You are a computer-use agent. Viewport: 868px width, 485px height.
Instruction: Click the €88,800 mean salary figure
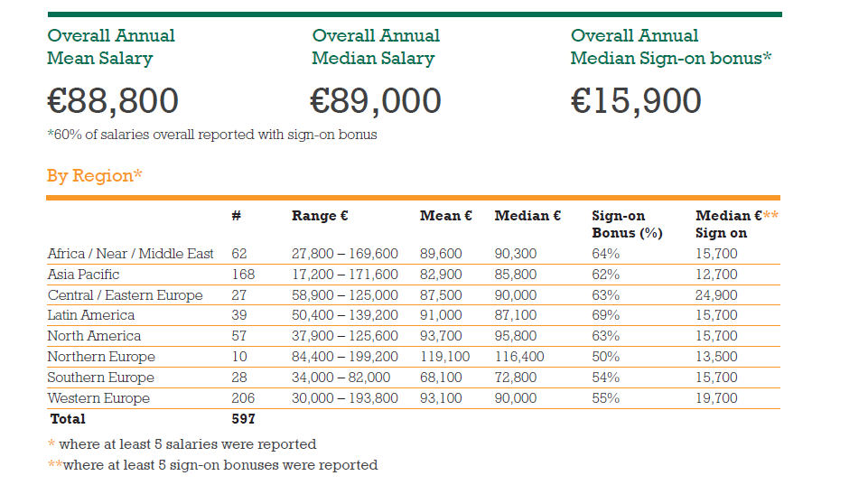[x=113, y=100]
